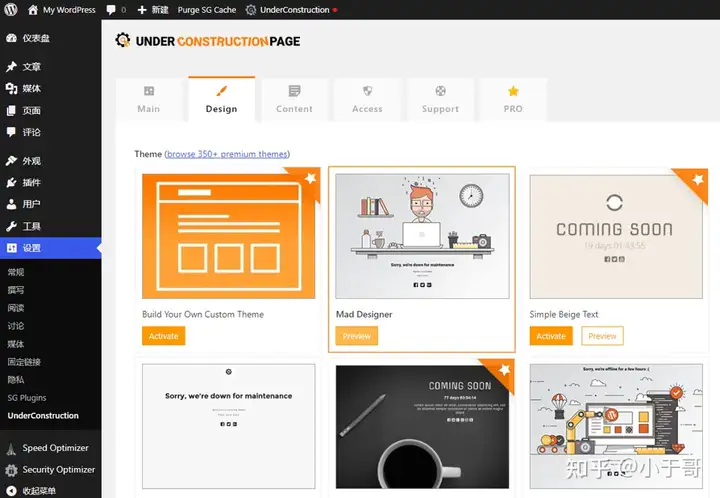720x498 pixels.
Task: Switch to the PRO tab
Action: click(513, 100)
